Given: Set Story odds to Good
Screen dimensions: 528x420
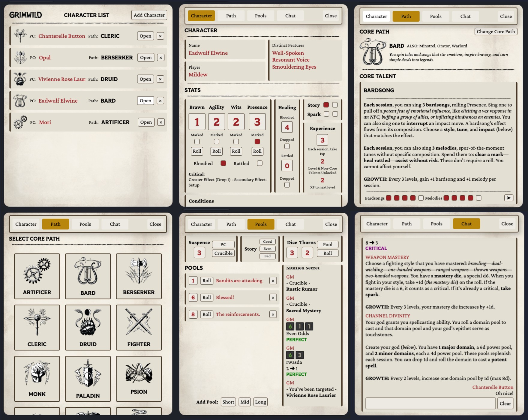Looking at the screenshot, I should click(x=267, y=242).
